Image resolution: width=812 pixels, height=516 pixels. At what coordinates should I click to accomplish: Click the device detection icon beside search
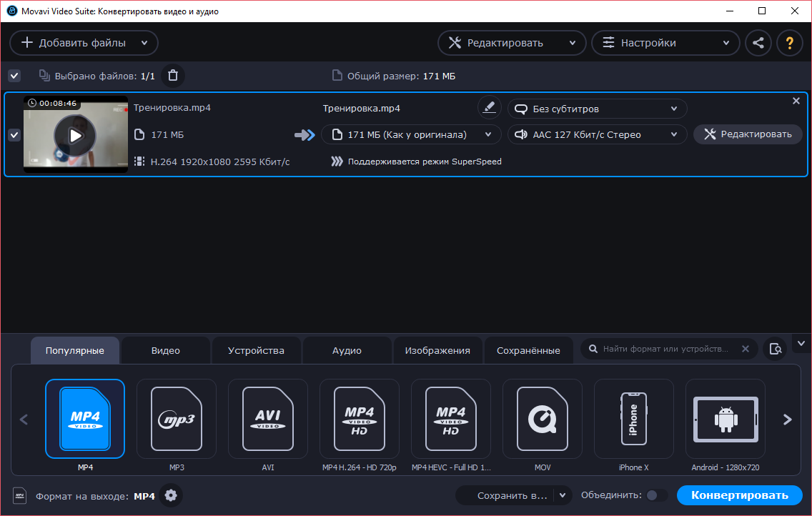pos(775,349)
